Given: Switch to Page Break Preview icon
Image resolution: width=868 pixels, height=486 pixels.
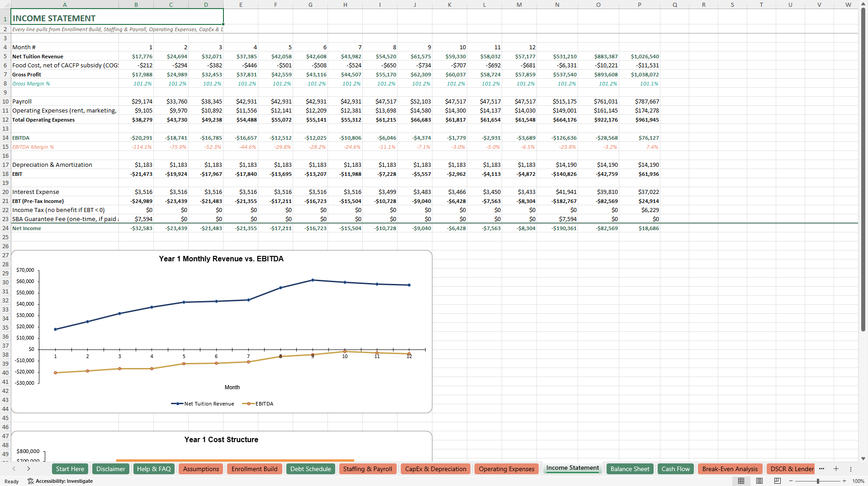Looking at the screenshot, I should click(778, 481).
